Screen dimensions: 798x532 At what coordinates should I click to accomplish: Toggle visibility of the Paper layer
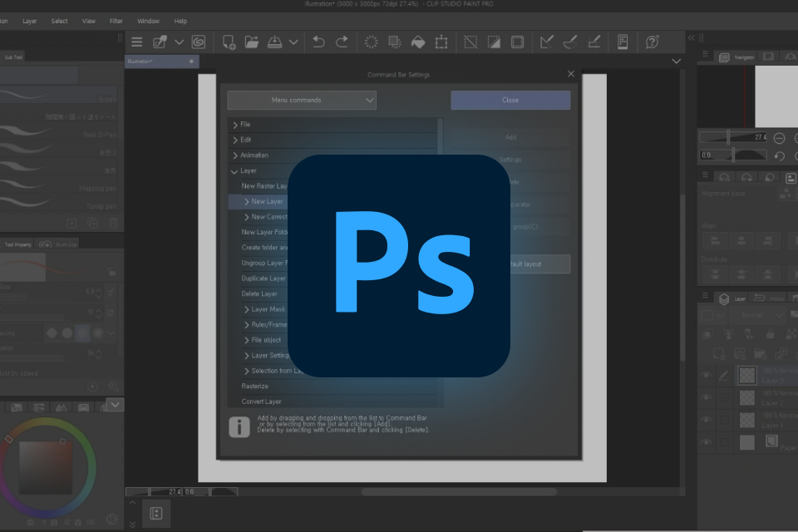[x=707, y=442]
